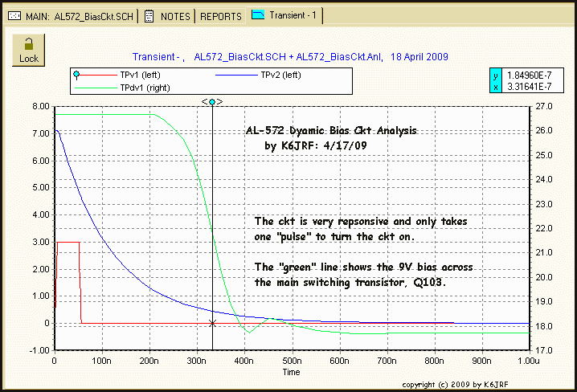
Task: Click the green TPdv1 legend line
Action: click(x=96, y=88)
